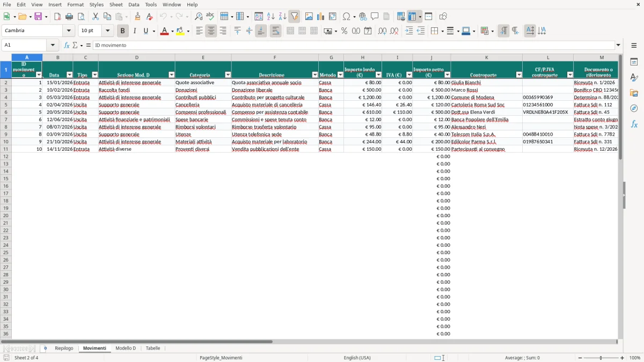
Task: Insert a comment
Action: point(375,17)
